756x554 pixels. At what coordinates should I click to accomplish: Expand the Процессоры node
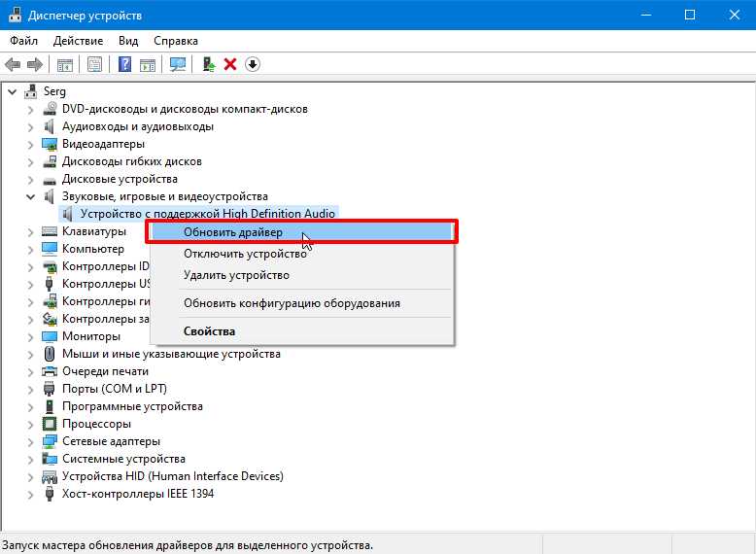[30, 425]
